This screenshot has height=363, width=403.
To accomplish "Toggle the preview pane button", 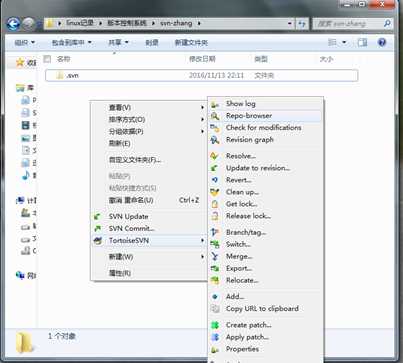I will pos(362,42).
